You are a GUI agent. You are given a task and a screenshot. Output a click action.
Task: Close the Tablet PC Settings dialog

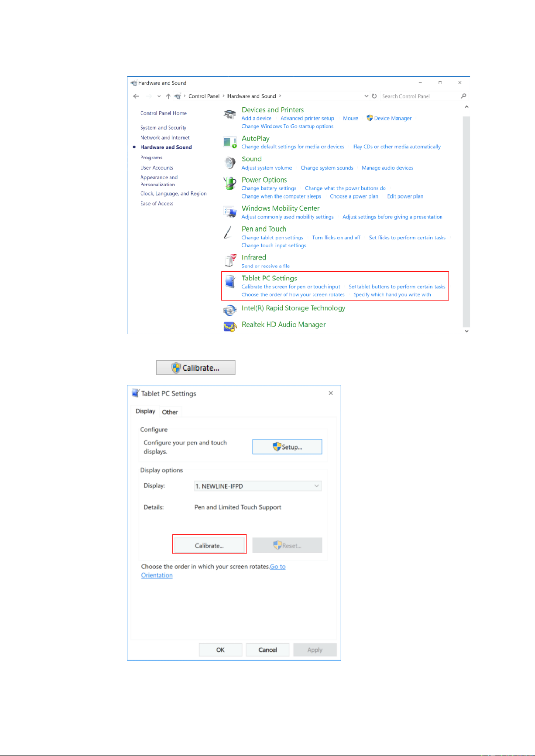click(x=331, y=393)
